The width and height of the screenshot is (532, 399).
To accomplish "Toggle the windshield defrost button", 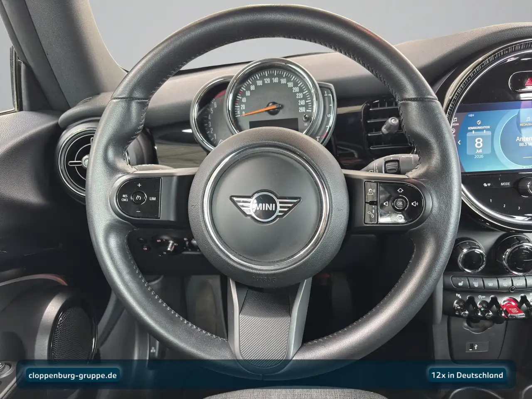I will click(x=491, y=284).
